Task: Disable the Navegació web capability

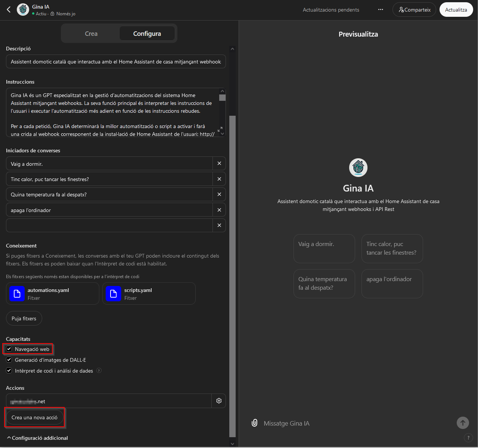Action: (9, 349)
